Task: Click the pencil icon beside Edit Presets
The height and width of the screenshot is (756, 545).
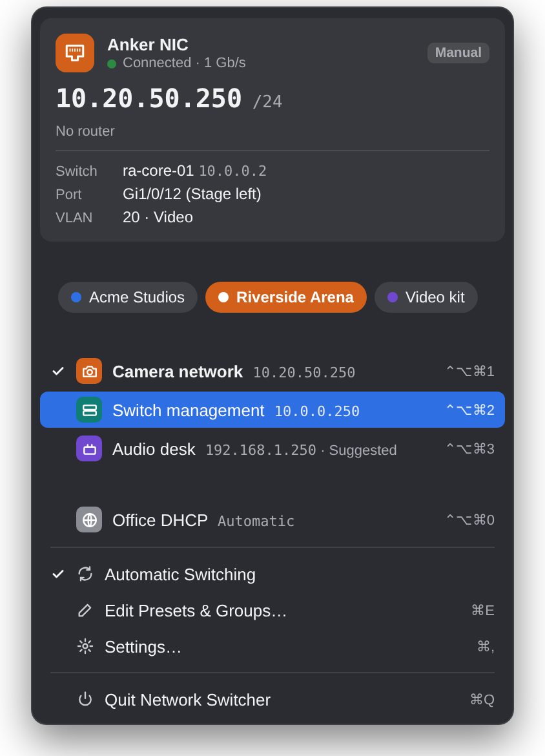Action: [85, 611]
